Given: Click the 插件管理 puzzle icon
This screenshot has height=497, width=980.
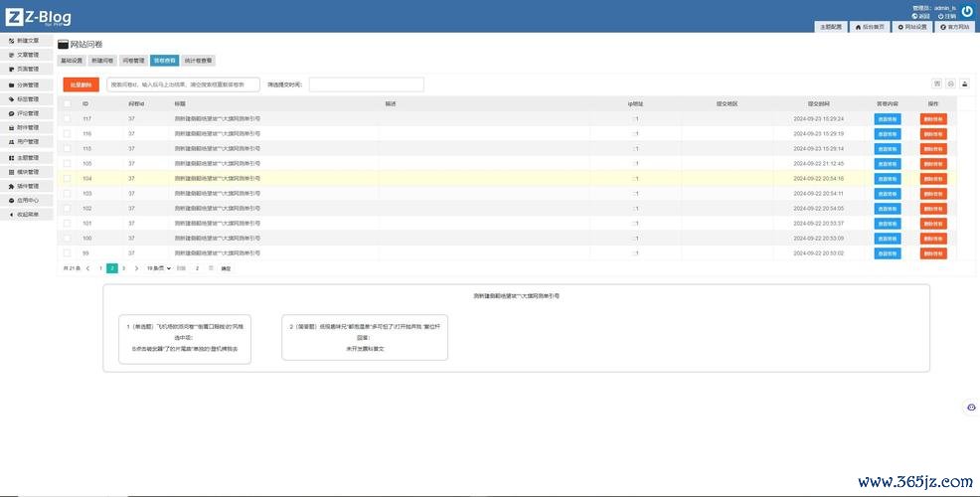Looking at the screenshot, I should (x=11, y=186).
